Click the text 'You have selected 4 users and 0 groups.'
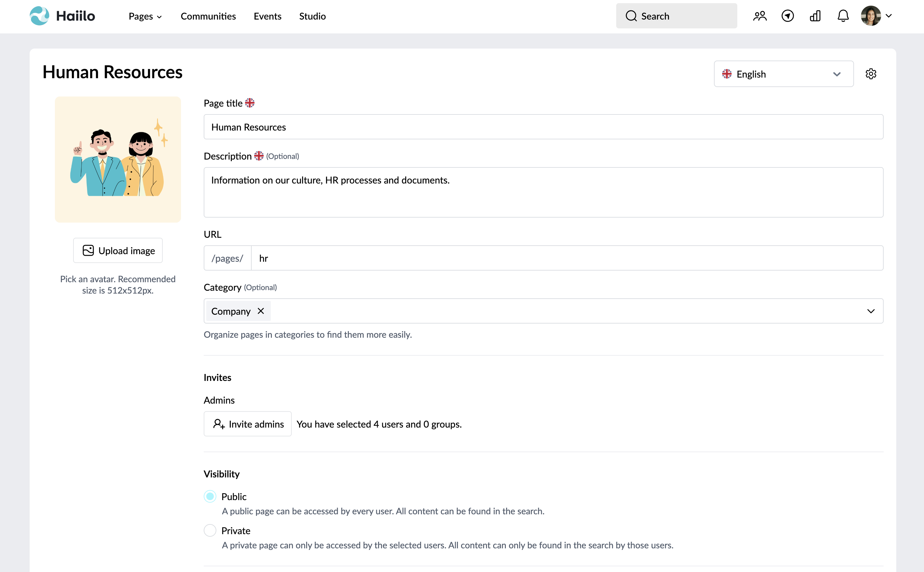Image resolution: width=924 pixels, height=572 pixels. pyautogui.click(x=379, y=424)
